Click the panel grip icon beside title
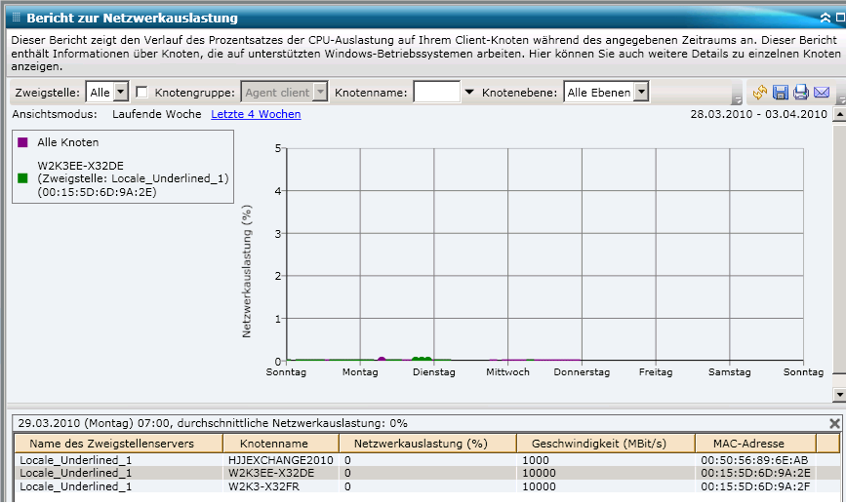Image resolution: width=846 pixels, height=504 pixels. [17, 18]
